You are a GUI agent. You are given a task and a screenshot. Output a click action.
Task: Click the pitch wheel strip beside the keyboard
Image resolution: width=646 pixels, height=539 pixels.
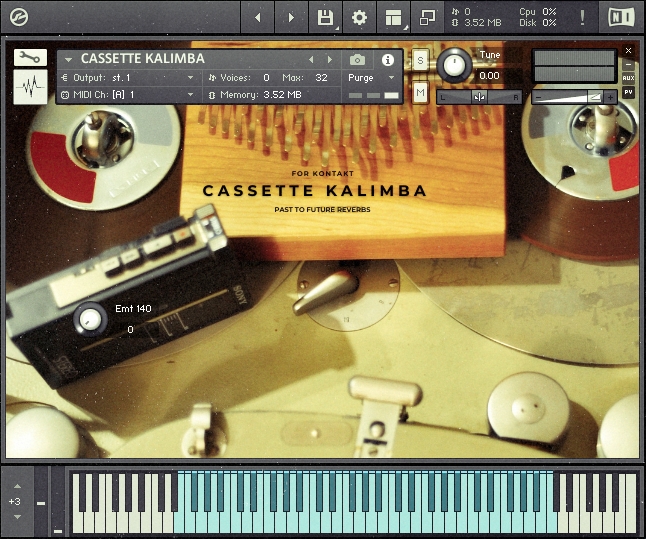coord(41,501)
